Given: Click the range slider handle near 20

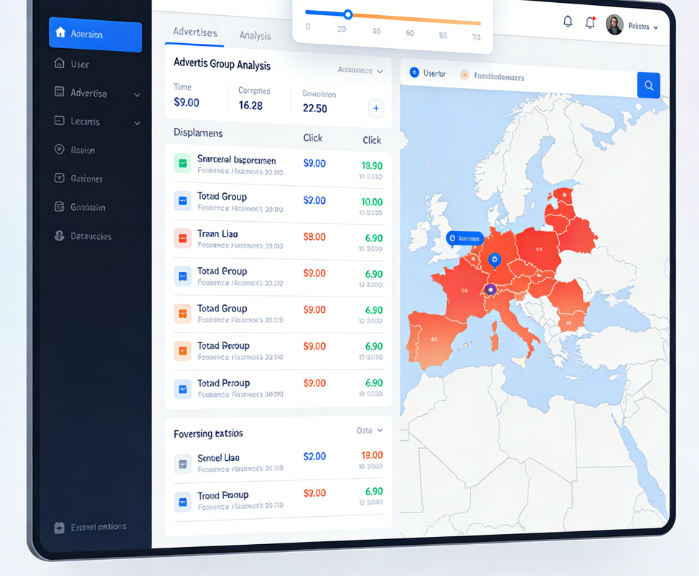Looking at the screenshot, I should (x=347, y=14).
